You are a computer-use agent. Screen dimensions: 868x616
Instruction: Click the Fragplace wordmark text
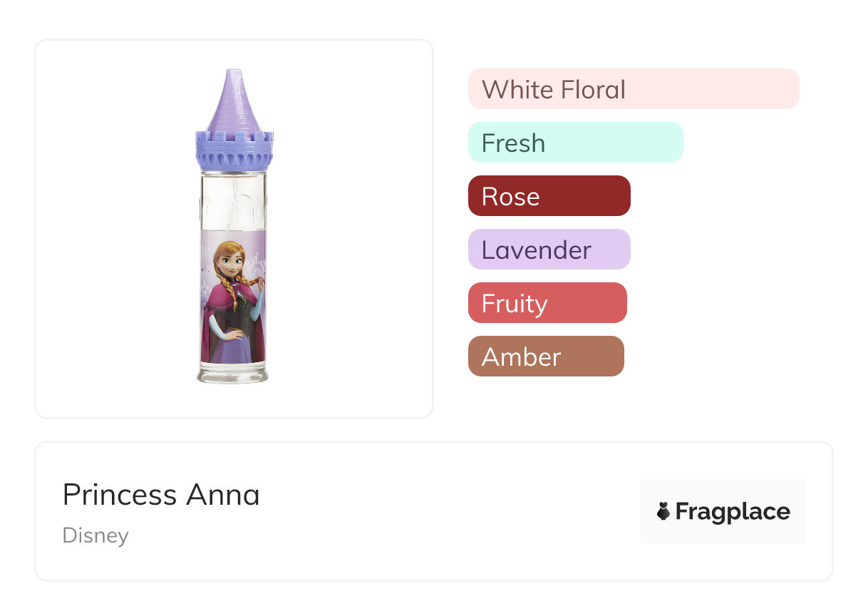tap(733, 511)
